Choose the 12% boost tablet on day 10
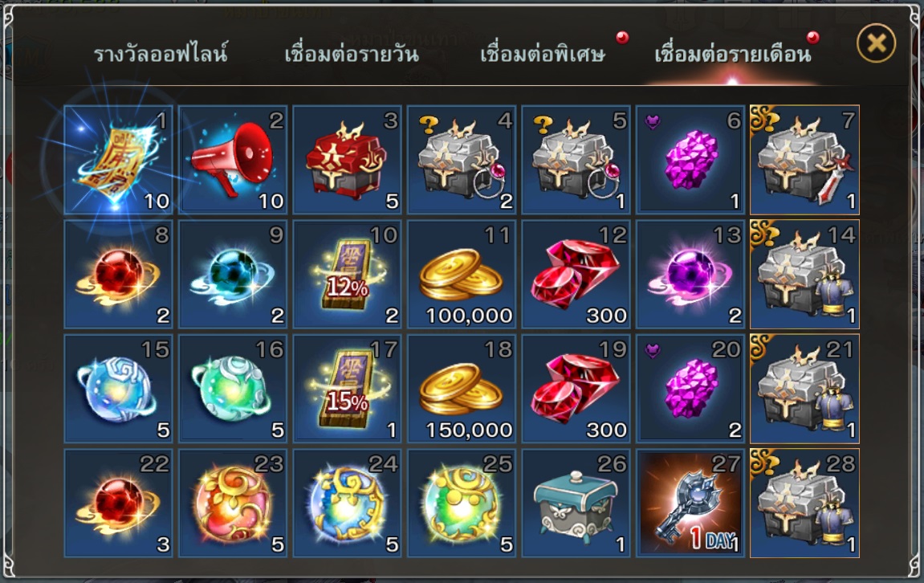The image size is (924, 583). [x=347, y=274]
